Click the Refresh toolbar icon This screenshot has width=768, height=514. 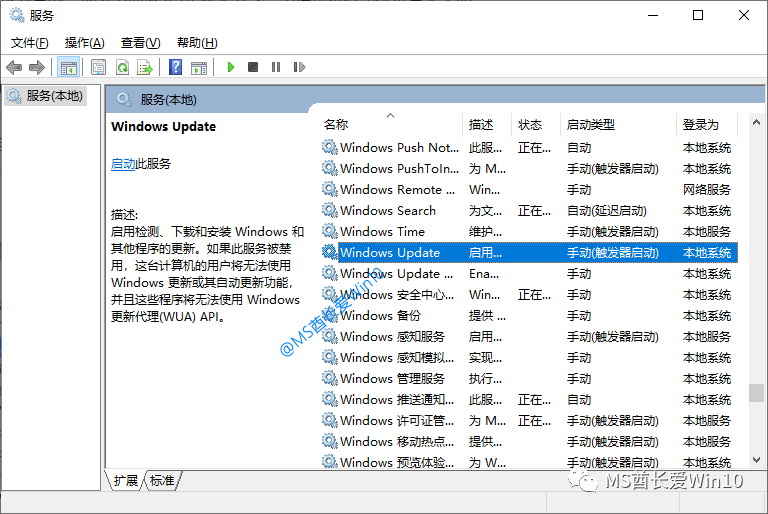(x=122, y=67)
